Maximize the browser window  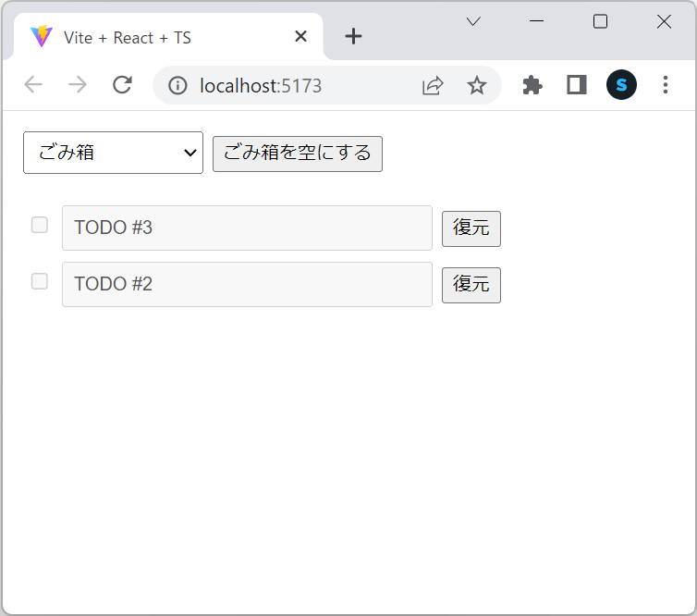tap(600, 21)
